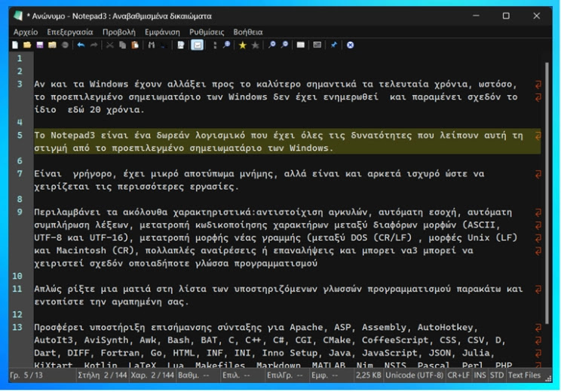Place cursor on word Macintosh in line 9
This screenshot has width=561, height=392.
[81, 251]
